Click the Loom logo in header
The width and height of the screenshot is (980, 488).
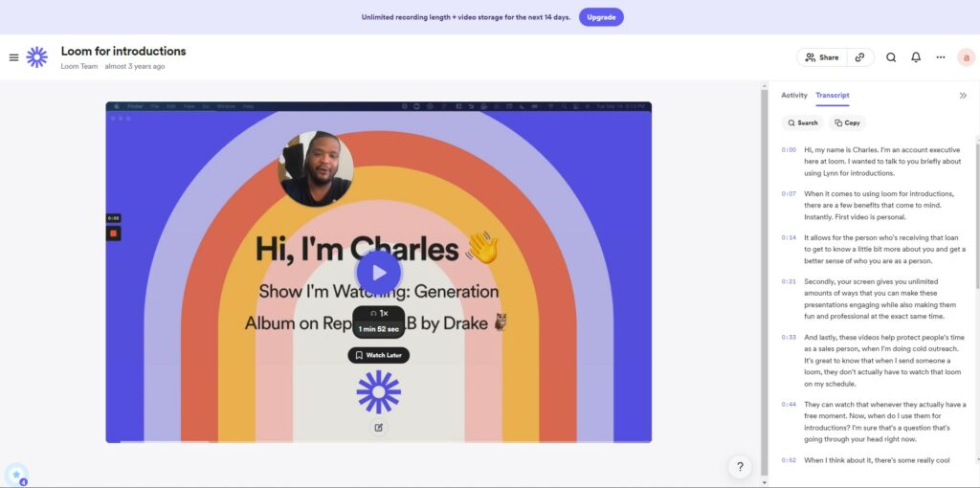(x=37, y=56)
